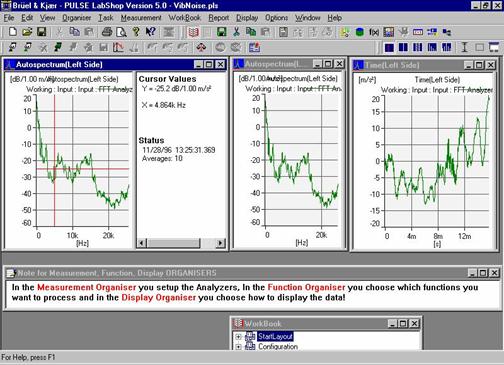Viewport: 504px width, 365px height.
Task: Click the Cursor Values horizontal scrollbar thumb
Action: [174, 243]
